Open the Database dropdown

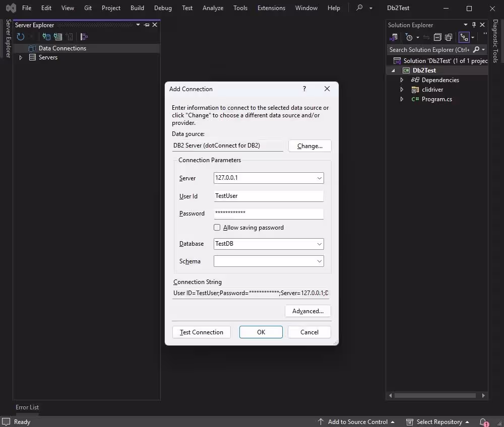point(319,244)
